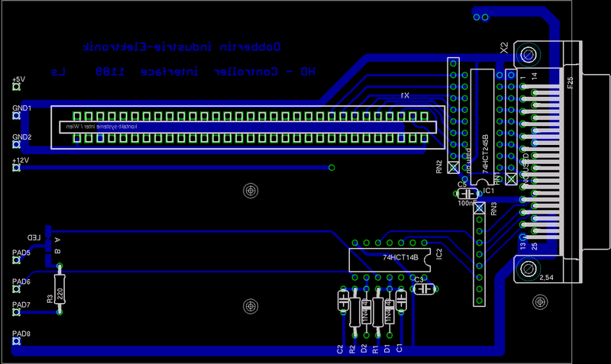Image resolution: width=611 pixels, height=364 pixels.
Task: Select resistor R3 (220)
Action: [60, 288]
